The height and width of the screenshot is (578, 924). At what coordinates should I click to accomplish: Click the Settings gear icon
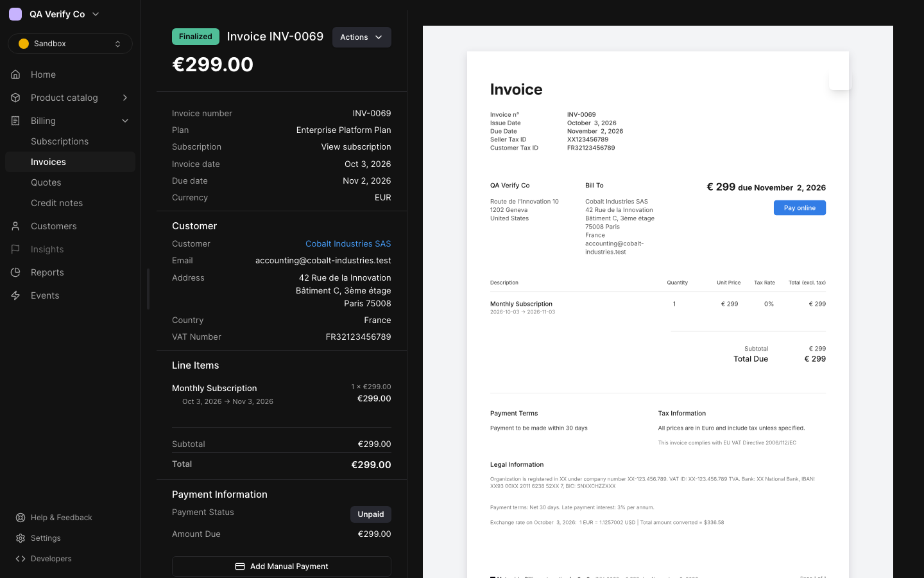[21, 538]
